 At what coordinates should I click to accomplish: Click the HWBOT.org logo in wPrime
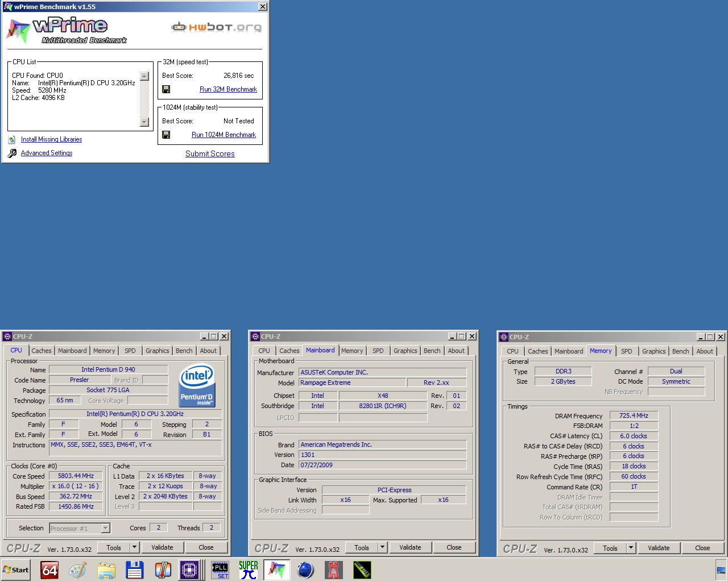pos(217,27)
